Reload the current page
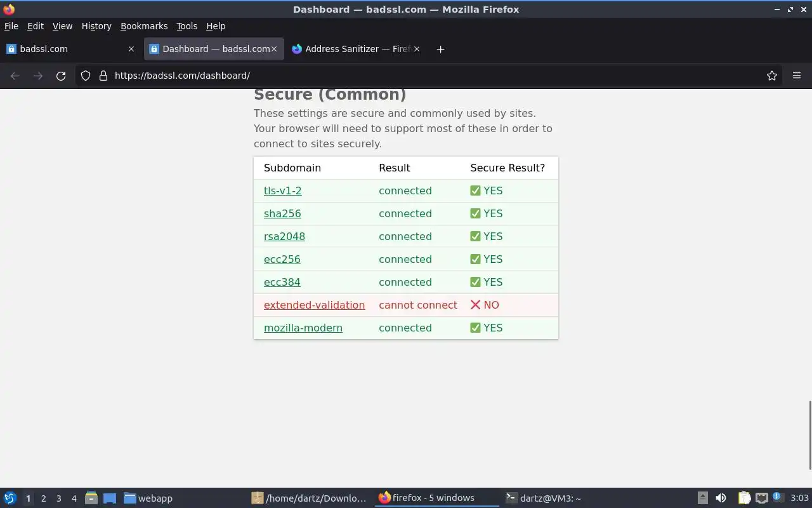 click(61, 76)
